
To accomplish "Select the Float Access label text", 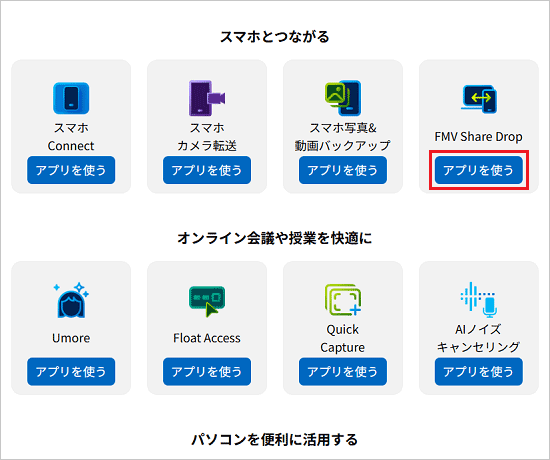I will 207,338.
